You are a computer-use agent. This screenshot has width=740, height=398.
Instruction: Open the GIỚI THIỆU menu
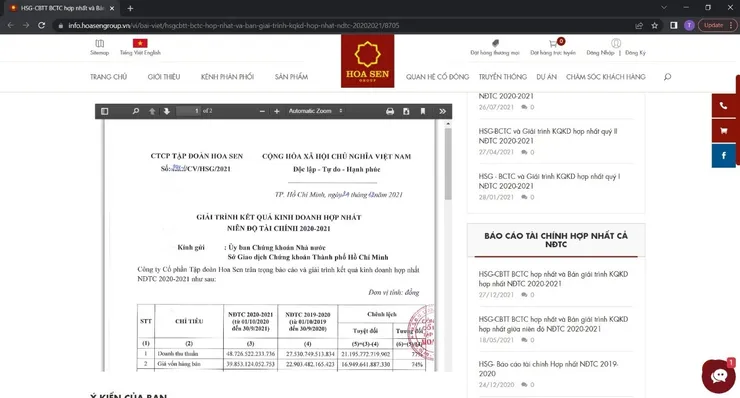tap(164, 77)
